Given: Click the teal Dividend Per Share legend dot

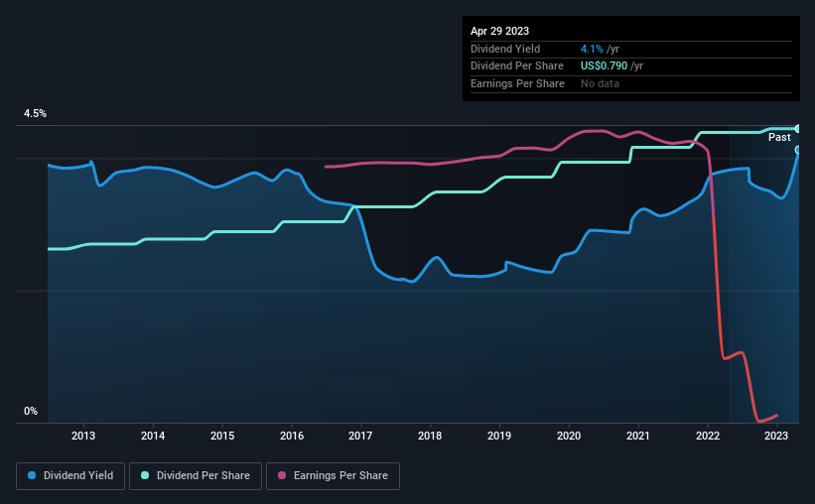Looking at the screenshot, I should [x=145, y=475].
